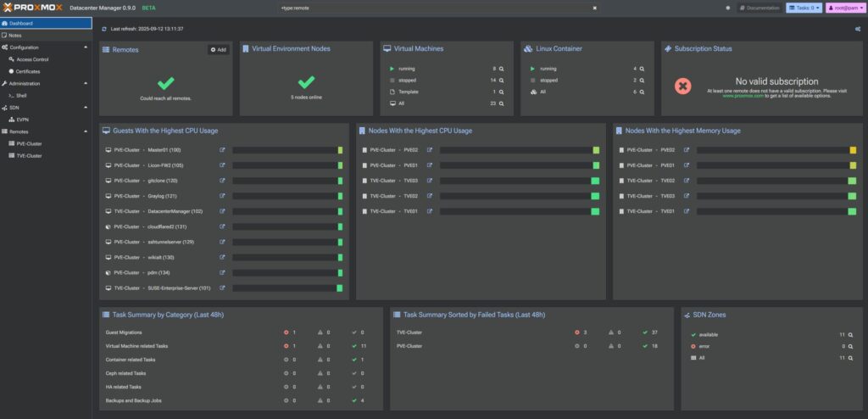Clear the search field with X icon

click(594, 8)
